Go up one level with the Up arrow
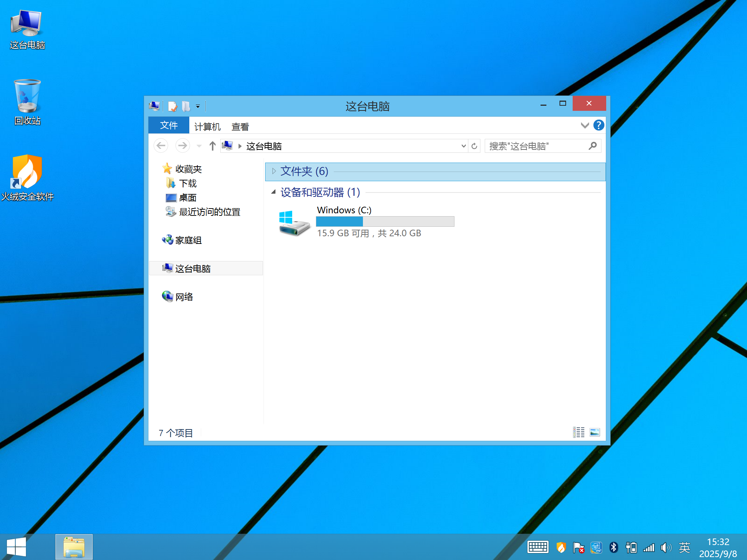This screenshot has height=560, width=747. [213, 146]
